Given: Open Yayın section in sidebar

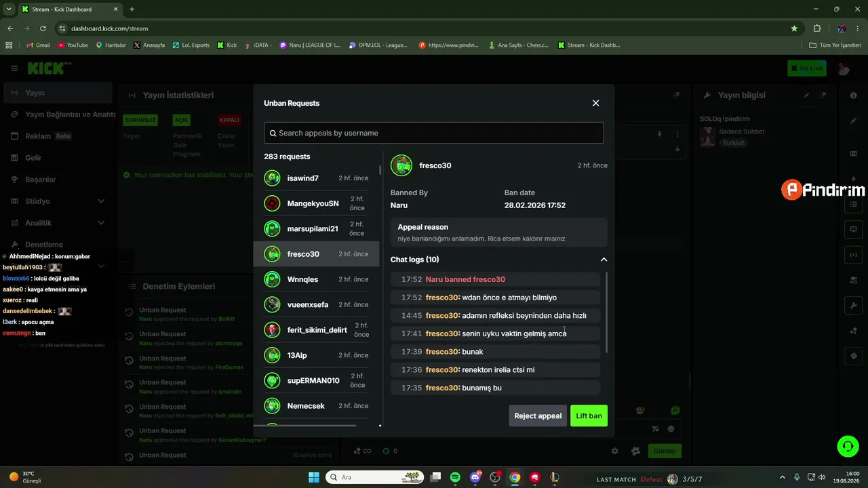Looking at the screenshot, I should tap(58, 93).
